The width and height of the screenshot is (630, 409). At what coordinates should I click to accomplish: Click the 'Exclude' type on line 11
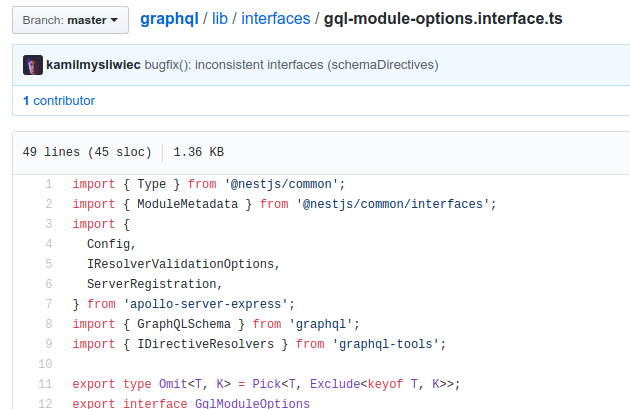335,384
